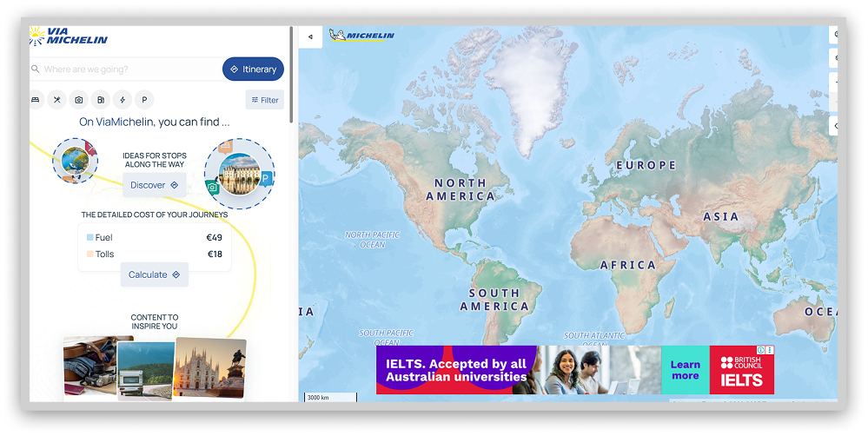Click Calculate for journey costs
This screenshot has height=436, width=868.
[x=154, y=274]
